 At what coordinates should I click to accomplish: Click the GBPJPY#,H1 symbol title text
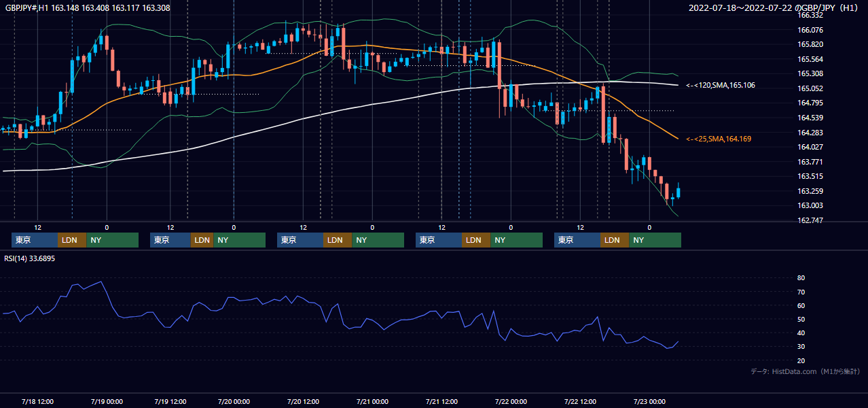tap(88, 7)
